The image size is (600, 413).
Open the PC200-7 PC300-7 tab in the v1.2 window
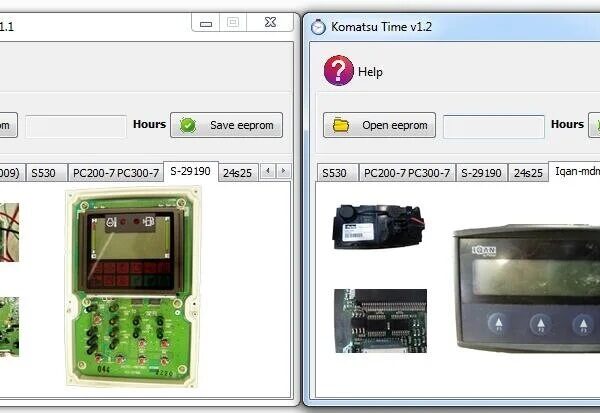point(407,173)
